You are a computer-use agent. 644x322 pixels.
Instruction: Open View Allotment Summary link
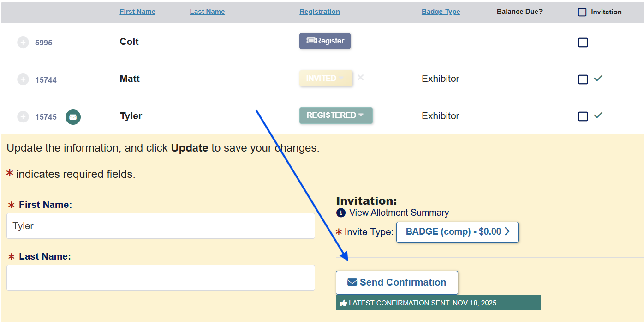(x=399, y=213)
